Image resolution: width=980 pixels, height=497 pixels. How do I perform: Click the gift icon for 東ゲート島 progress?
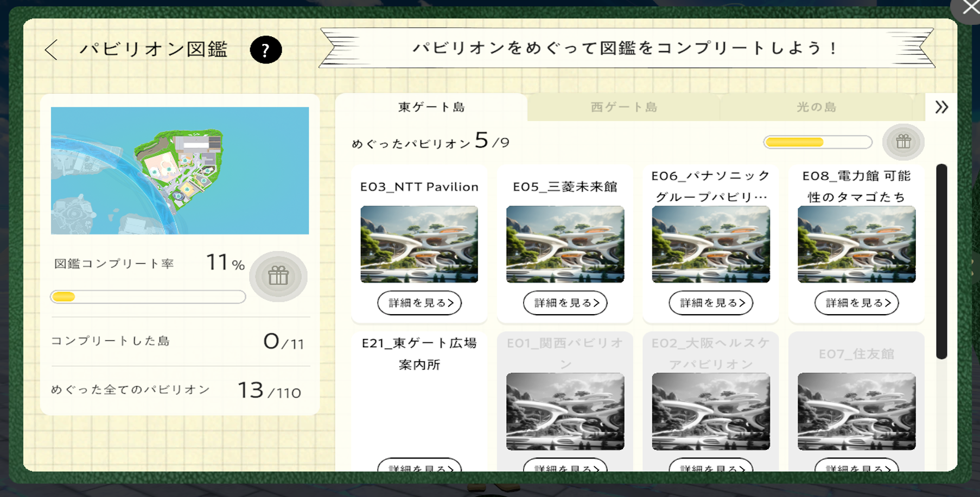[903, 142]
